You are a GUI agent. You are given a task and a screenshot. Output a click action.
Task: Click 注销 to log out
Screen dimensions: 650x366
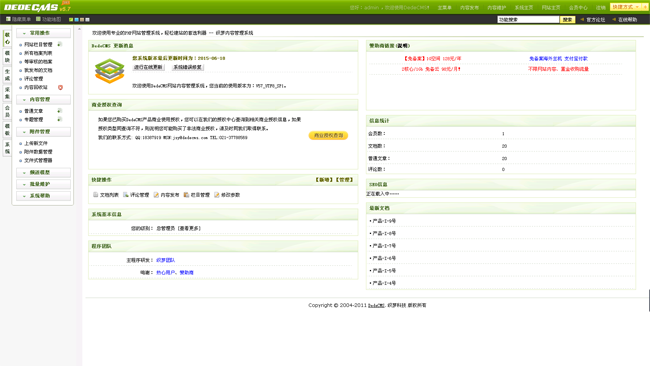(601, 7)
